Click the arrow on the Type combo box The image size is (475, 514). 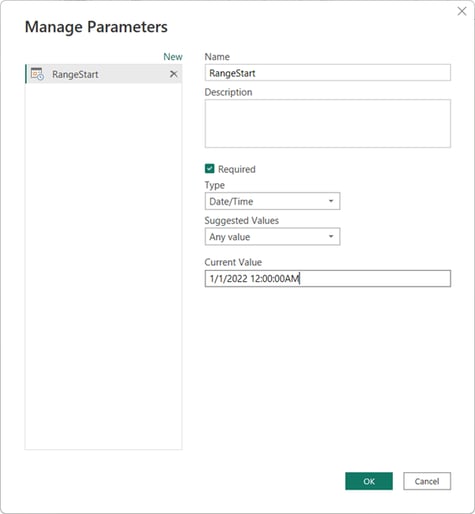331,201
